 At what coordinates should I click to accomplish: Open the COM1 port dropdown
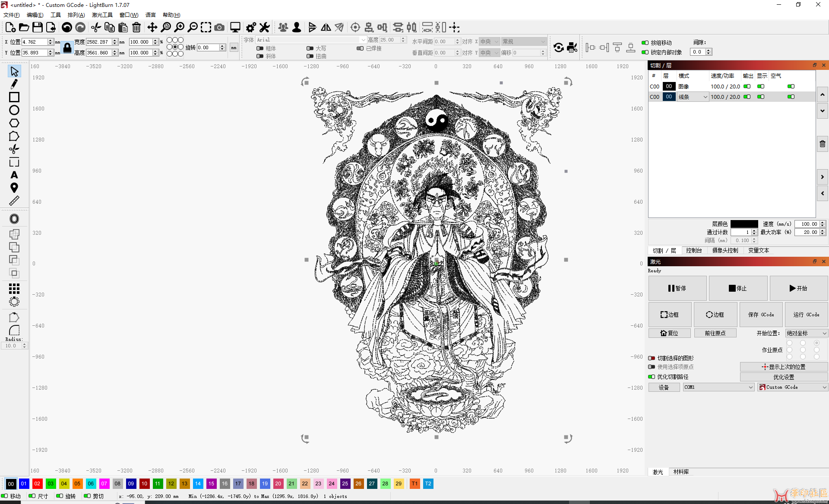point(718,387)
